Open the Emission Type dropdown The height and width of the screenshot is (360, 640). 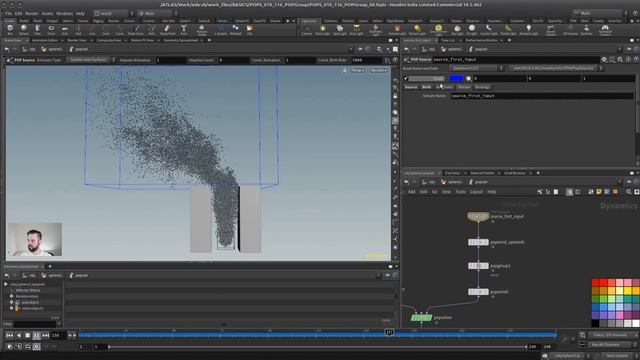click(90, 60)
